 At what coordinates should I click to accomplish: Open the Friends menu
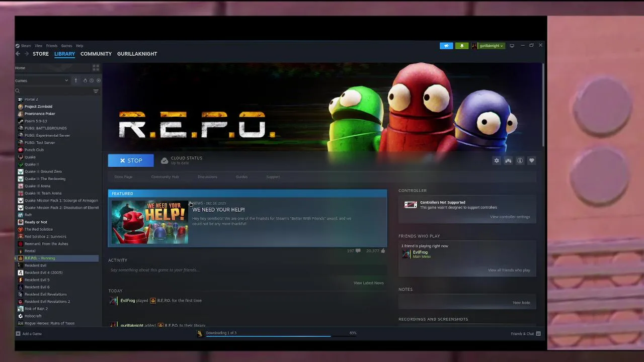click(x=52, y=46)
